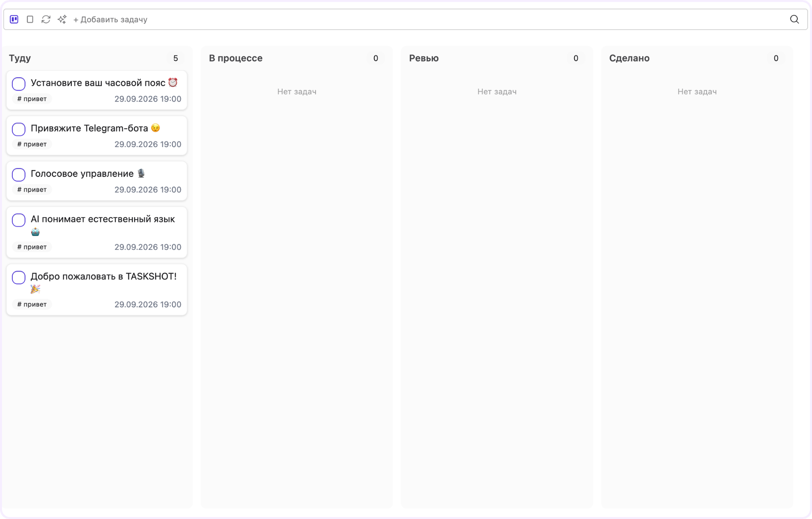Viewport: 812px width, 519px height.
Task: Click the 'В процессе' column header
Action: click(235, 58)
